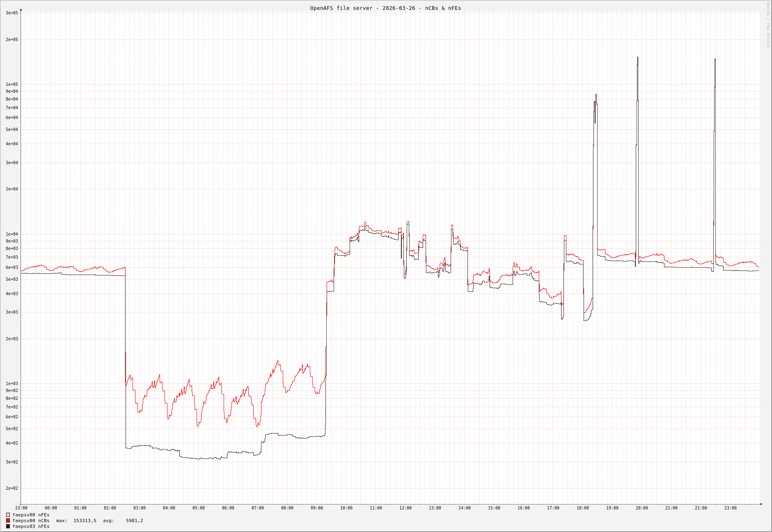Click the 09:00 label on time axis
The height and width of the screenshot is (532, 772).
[316, 508]
